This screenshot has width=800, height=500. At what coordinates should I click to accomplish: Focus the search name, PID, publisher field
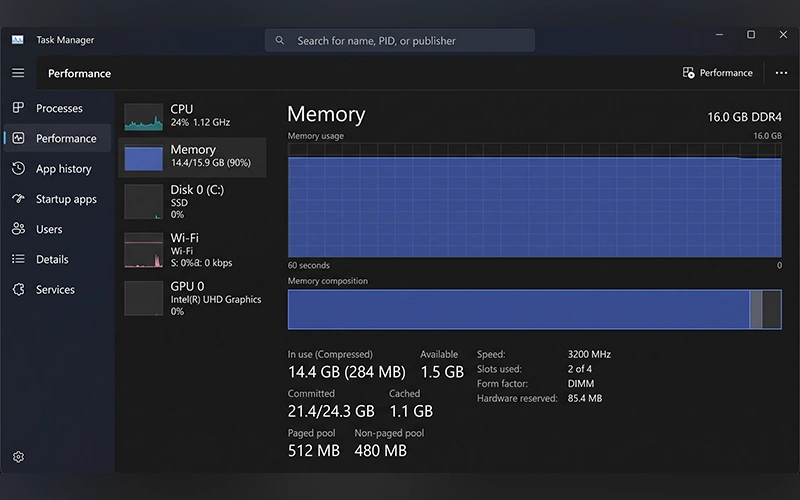click(x=399, y=40)
